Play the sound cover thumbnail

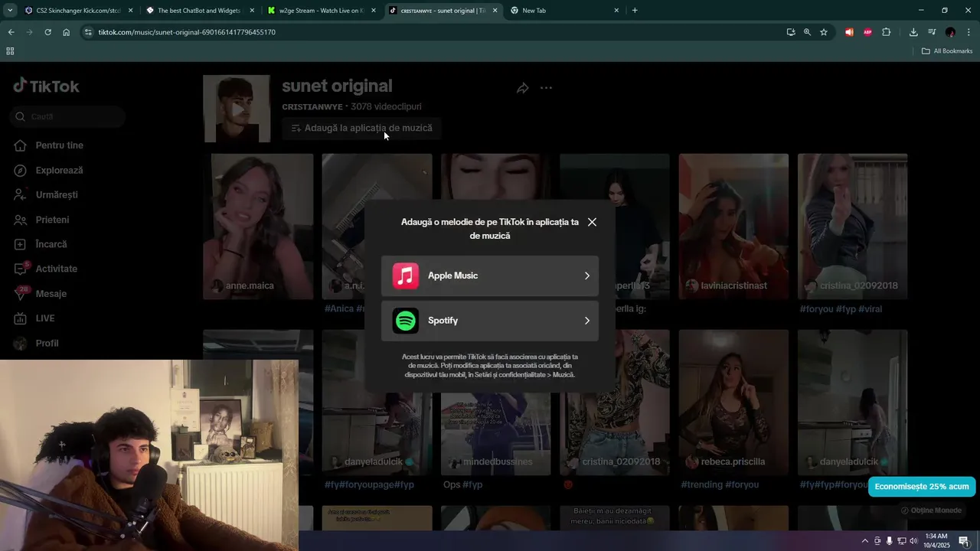[237, 109]
